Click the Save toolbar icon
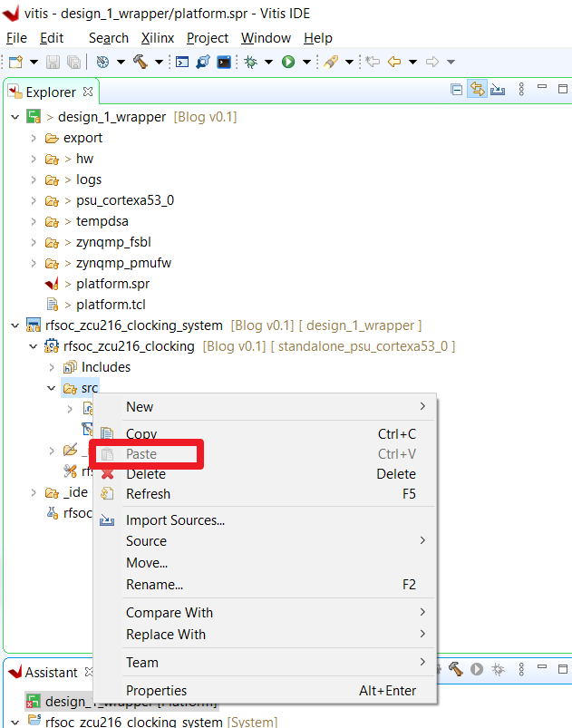This screenshot has height=728, width=572. coord(53,62)
